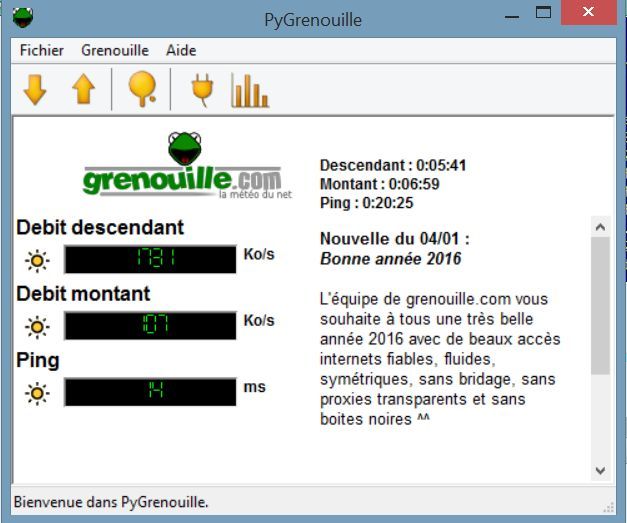This screenshot has width=627, height=523.
Task: Click 'Bienvenue dans PyGrenouille.' status bar text
Action: tap(111, 502)
